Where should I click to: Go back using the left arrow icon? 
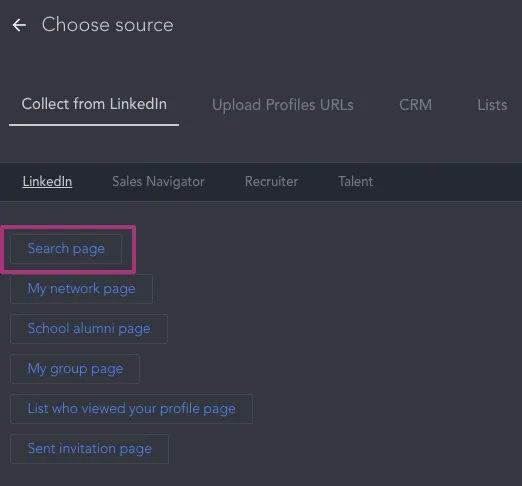(x=19, y=25)
